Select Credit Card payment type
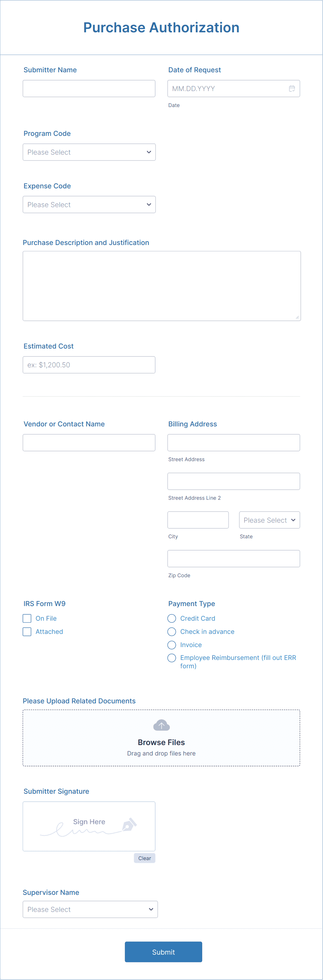Screen dimensions: 323x980 [x=172, y=618]
